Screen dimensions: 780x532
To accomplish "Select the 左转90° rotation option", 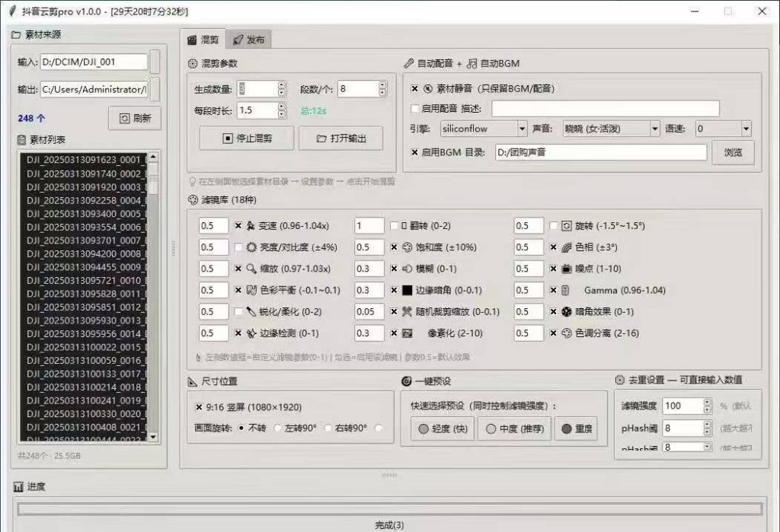I will (x=278, y=428).
